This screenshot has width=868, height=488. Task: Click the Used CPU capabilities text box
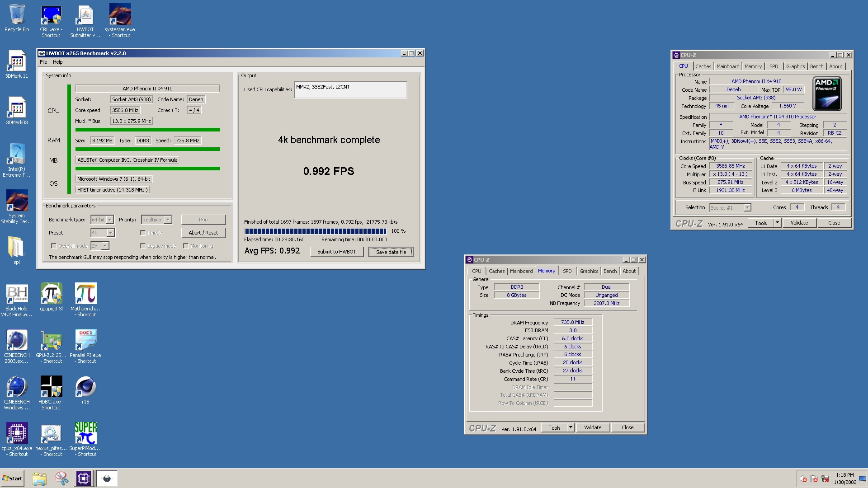pyautogui.click(x=350, y=89)
